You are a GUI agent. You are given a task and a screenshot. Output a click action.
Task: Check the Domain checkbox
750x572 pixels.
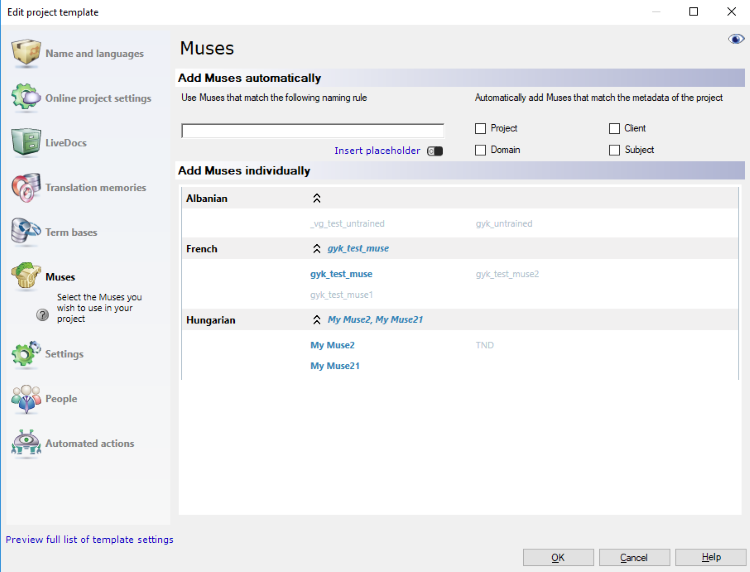point(481,150)
